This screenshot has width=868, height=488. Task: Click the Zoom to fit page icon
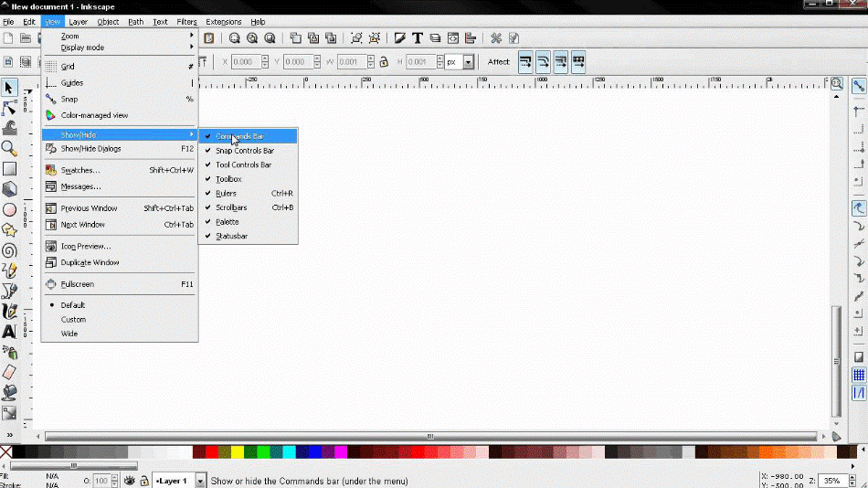[x=270, y=38]
